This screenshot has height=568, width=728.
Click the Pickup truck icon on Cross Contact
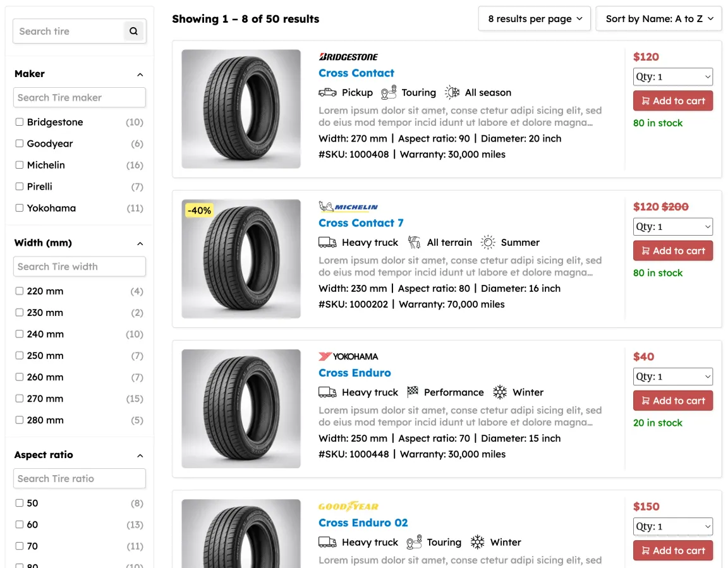point(327,92)
